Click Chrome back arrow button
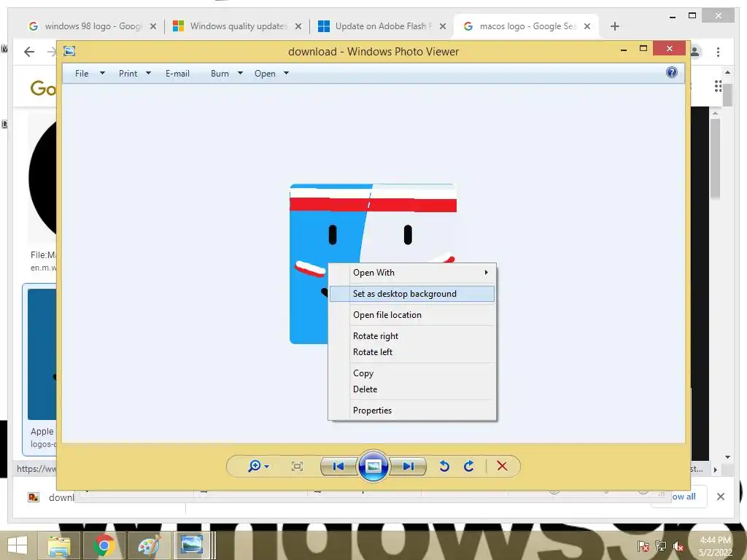The width and height of the screenshot is (747, 560). tap(29, 52)
